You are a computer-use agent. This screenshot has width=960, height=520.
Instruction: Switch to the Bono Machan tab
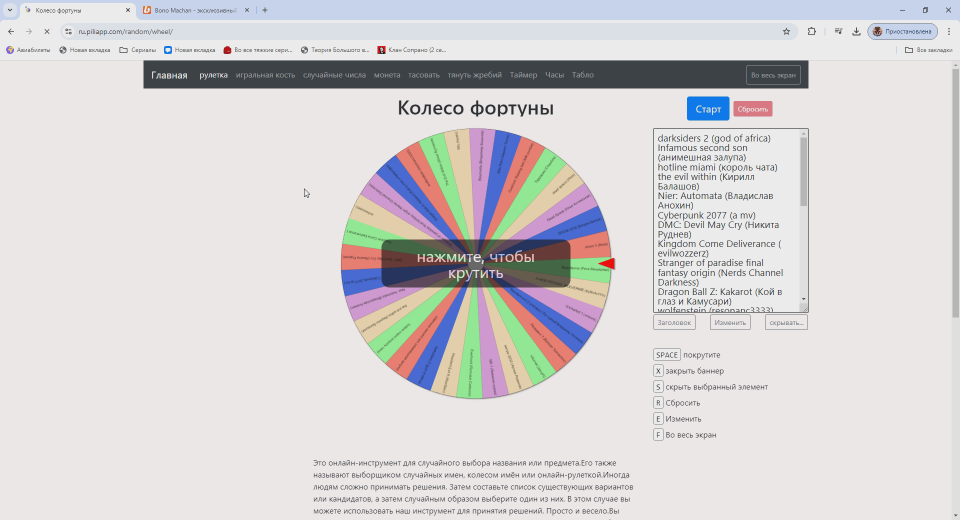pos(190,10)
